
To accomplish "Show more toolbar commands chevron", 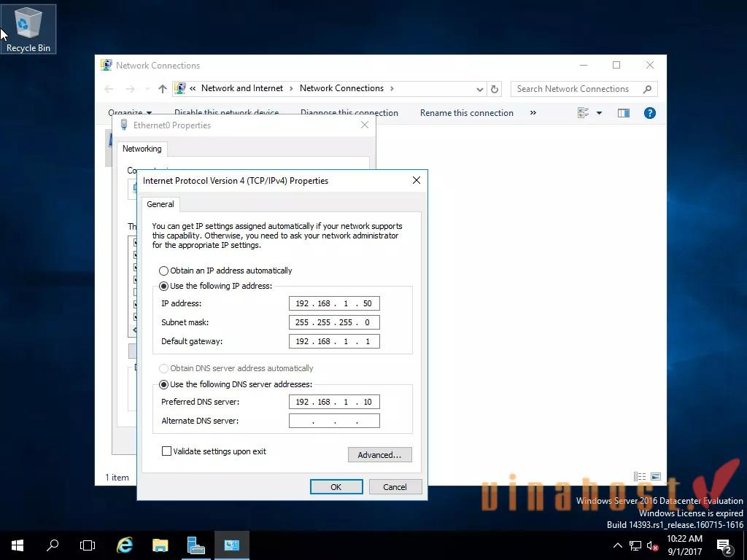I will click(533, 113).
